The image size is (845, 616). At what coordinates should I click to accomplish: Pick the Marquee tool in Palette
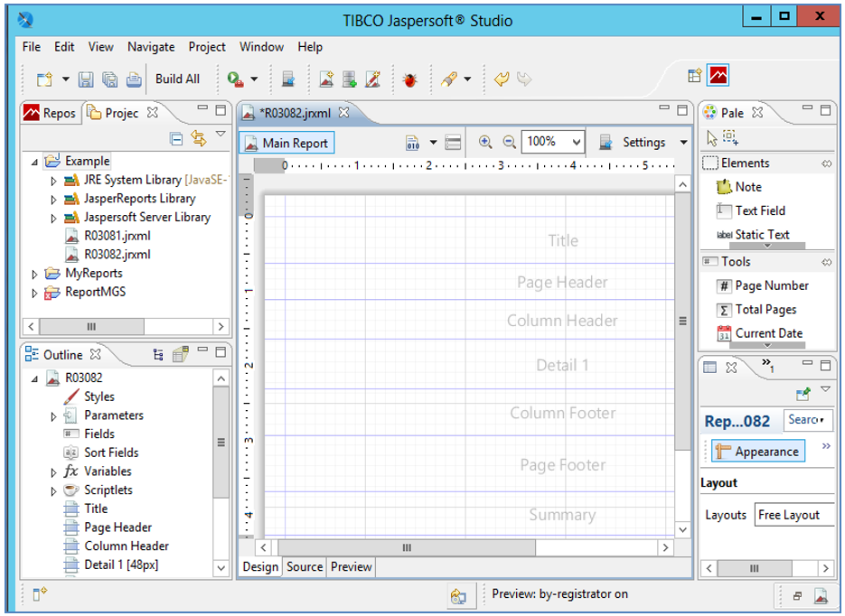[730, 138]
